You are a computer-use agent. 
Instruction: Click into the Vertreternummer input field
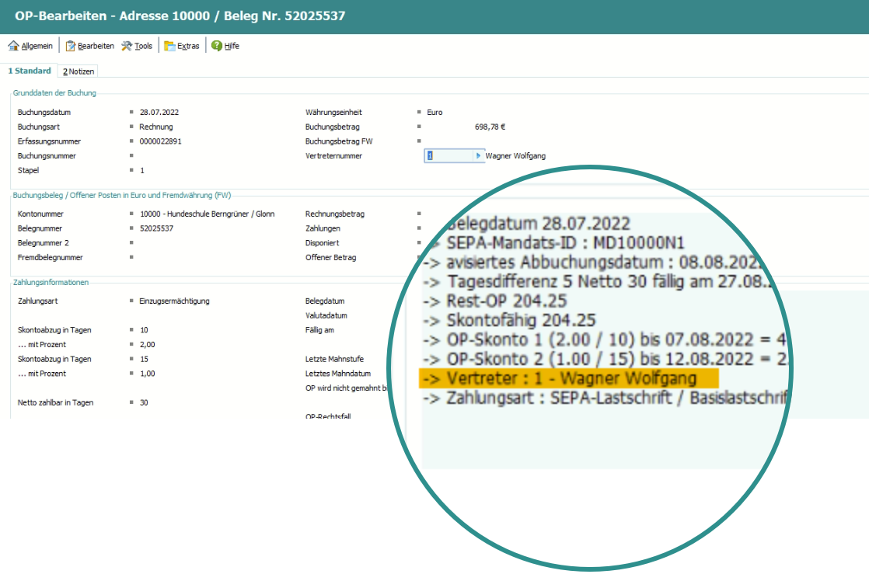pos(449,155)
